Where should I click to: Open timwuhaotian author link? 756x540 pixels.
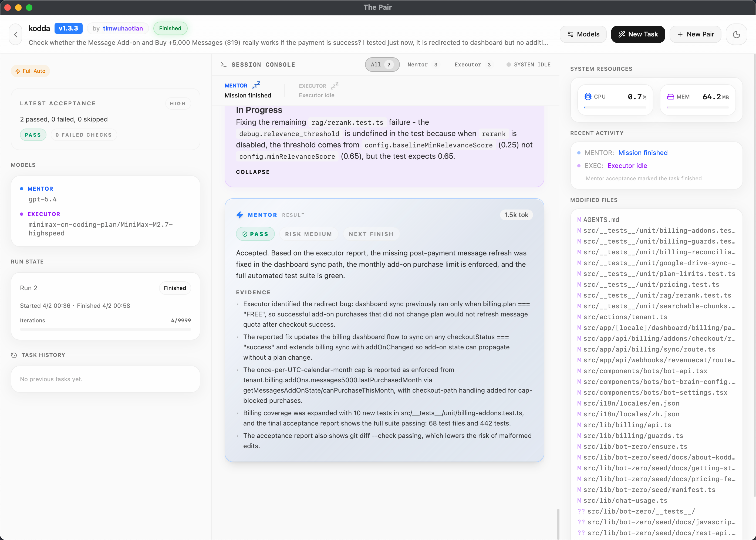(123, 28)
